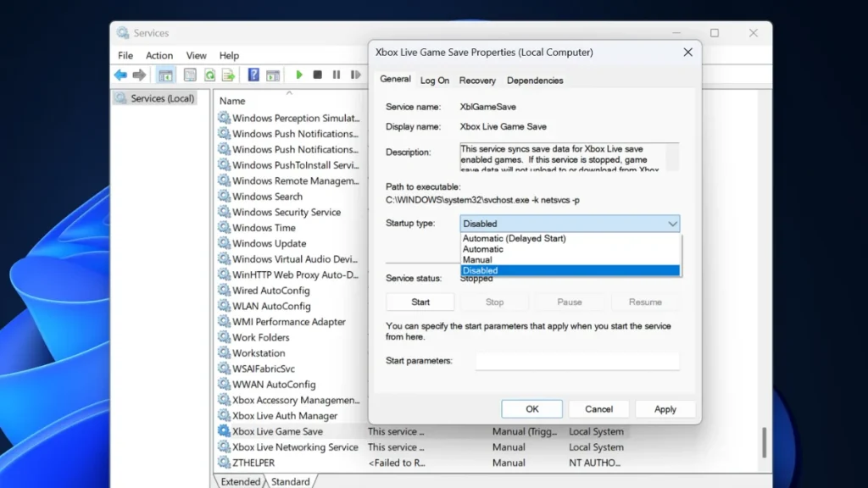Click the green Start Service toolbar icon
This screenshot has height=488, width=868.
click(x=299, y=75)
